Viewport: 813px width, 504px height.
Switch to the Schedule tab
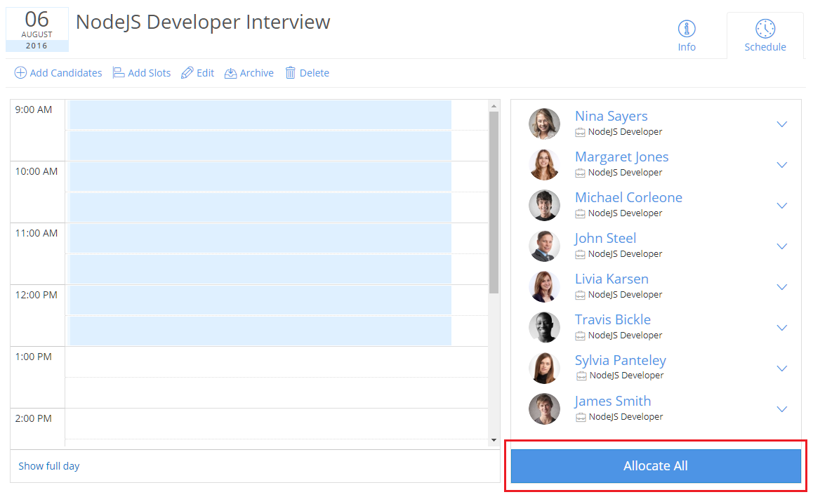coord(765,35)
